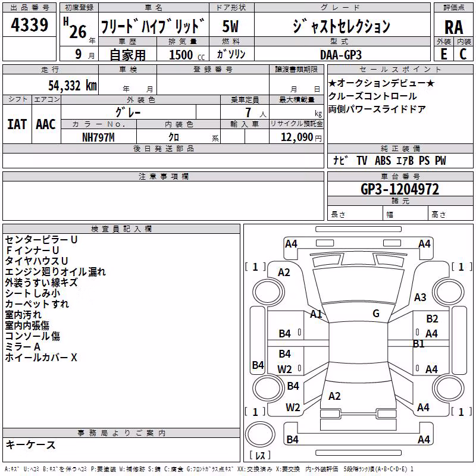Image resolution: width=476 pixels, height=476 pixels.
Task: Click the ★オークションデビュー★ sales point
Action: [x=381, y=83]
